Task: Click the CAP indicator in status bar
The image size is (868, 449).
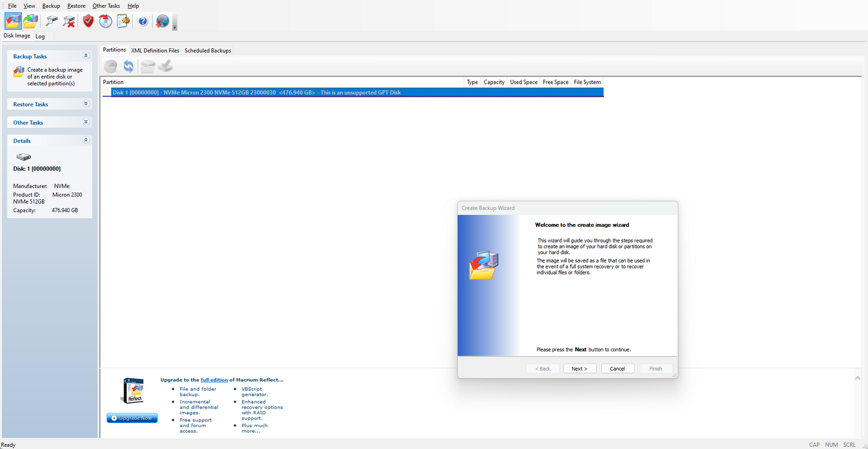Action: [814, 445]
